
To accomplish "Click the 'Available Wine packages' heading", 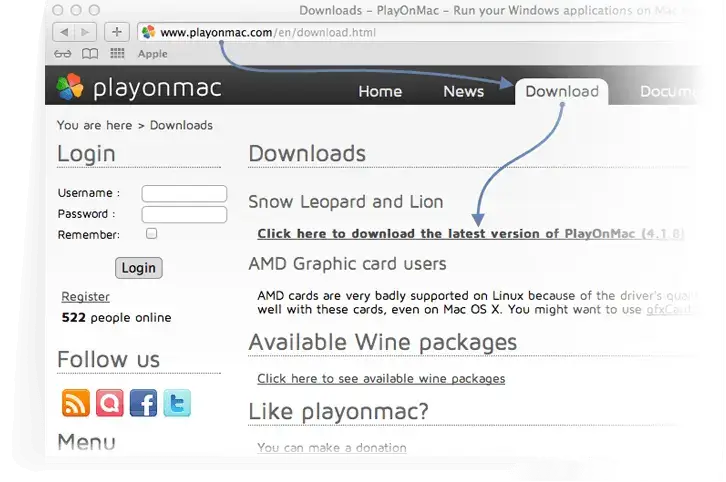I will 382,342.
